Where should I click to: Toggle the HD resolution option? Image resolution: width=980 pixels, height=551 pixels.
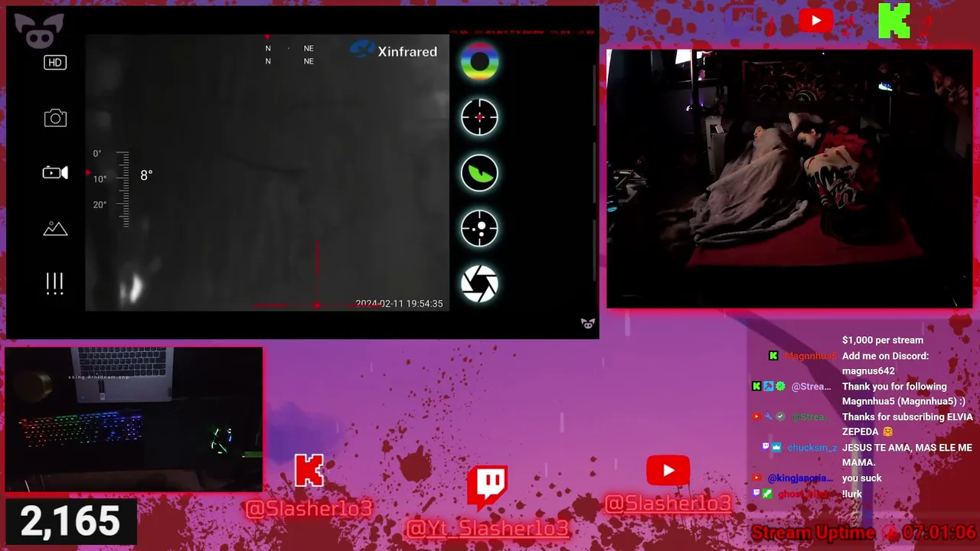(x=55, y=63)
